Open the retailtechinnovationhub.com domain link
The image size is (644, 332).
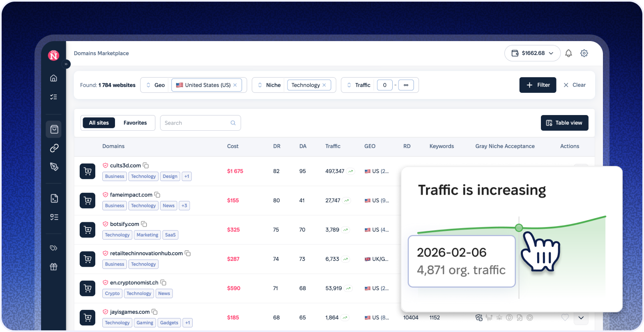(x=146, y=253)
